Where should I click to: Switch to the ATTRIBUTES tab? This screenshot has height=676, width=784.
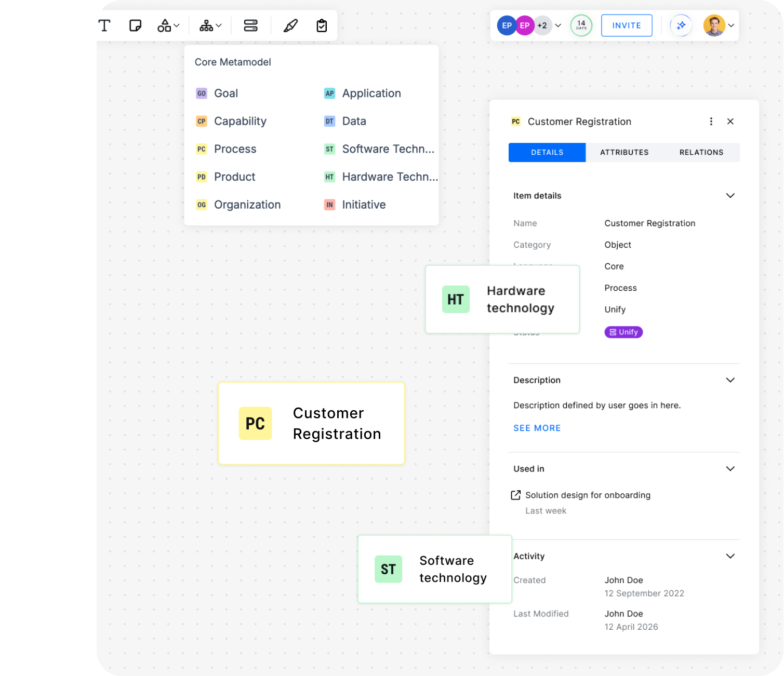[x=624, y=153]
